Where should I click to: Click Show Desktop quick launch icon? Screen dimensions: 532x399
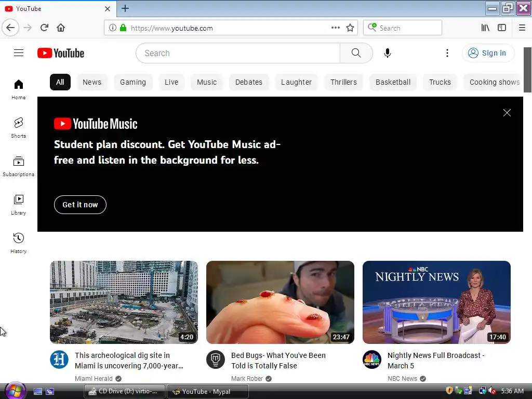click(x=37, y=391)
